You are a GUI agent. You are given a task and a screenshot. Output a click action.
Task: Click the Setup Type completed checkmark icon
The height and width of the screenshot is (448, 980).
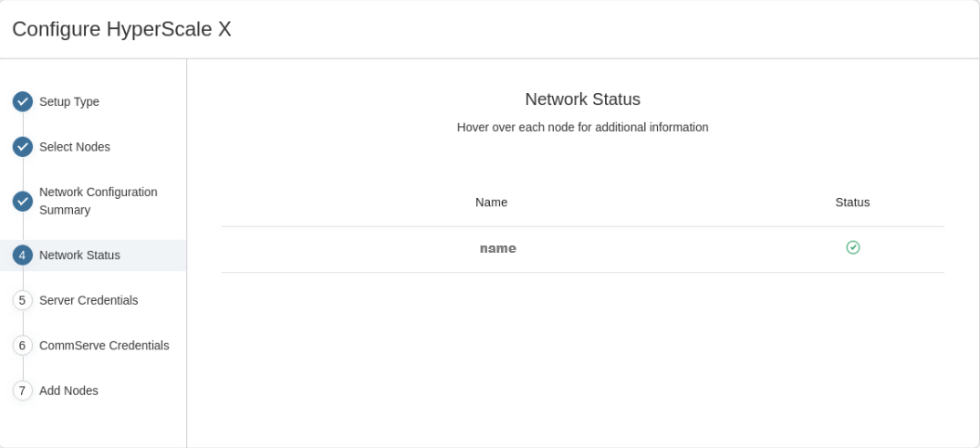23,101
